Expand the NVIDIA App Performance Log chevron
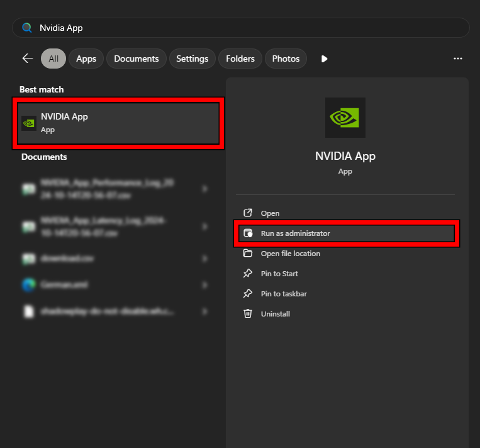The image size is (480, 448). point(204,189)
